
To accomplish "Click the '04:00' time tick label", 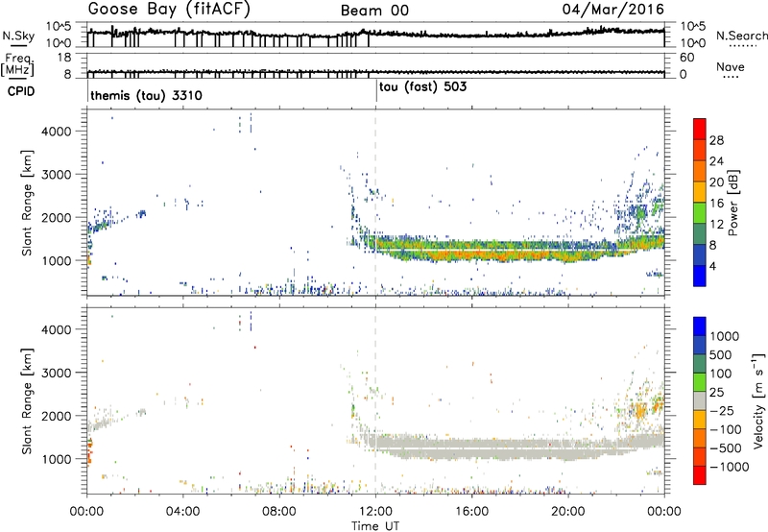I will click(183, 512).
